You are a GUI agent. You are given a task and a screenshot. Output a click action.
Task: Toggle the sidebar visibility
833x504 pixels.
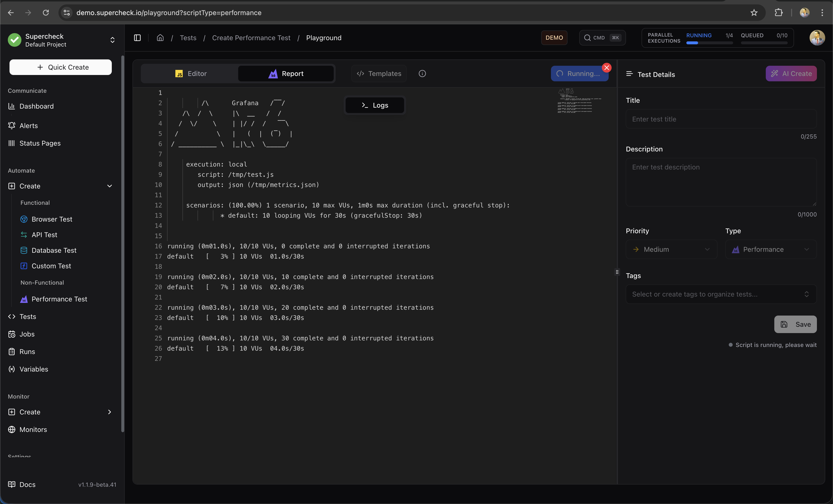pos(137,37)
